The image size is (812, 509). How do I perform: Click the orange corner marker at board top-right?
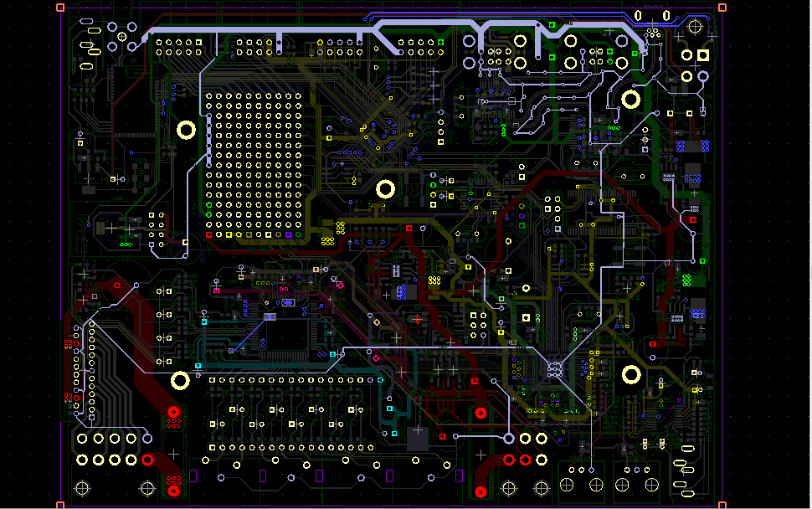[722, 8]
